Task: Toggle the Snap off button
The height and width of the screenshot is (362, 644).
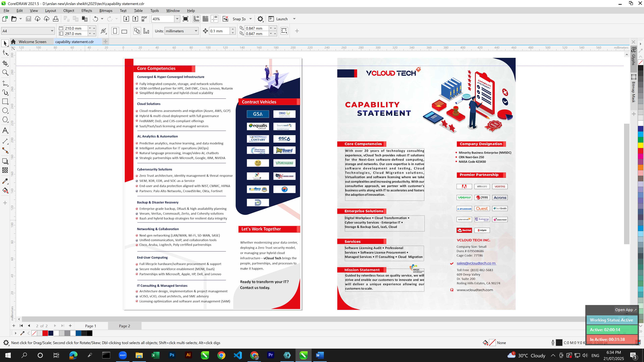Action: (x=226, y=19)
